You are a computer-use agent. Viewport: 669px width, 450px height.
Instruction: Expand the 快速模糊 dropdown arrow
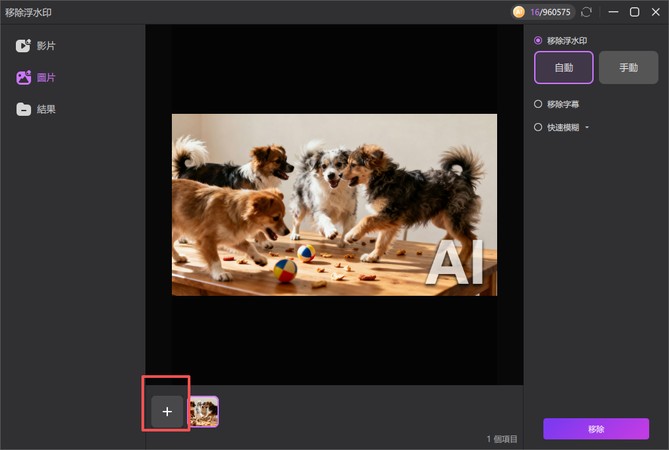tap(587, 128)
